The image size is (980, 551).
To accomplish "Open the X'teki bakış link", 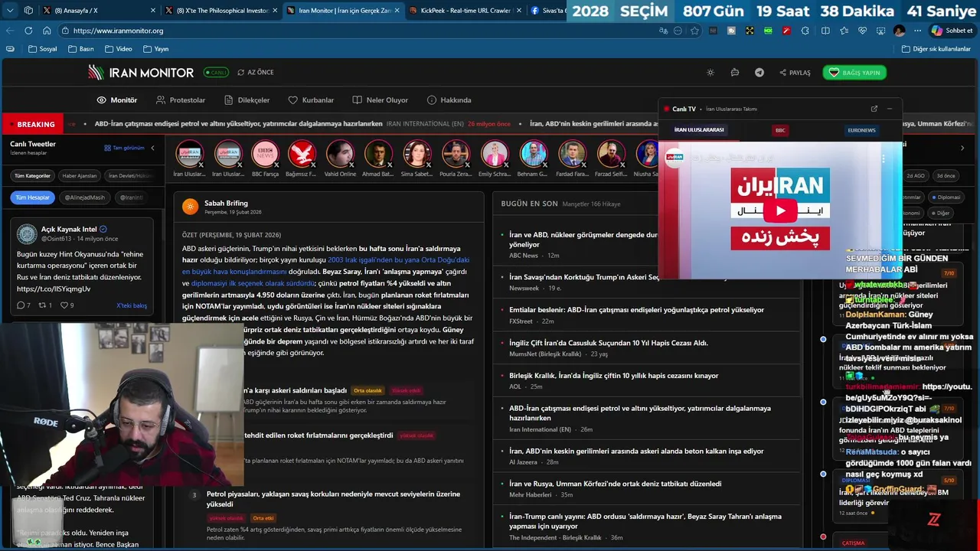I will (x=132, y=305).
